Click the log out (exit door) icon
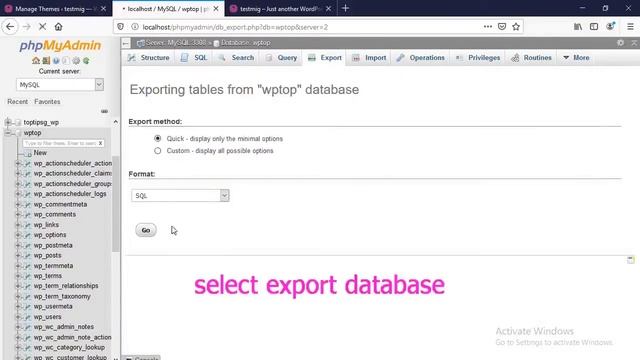The image size is (640, 360). [46, 61]
